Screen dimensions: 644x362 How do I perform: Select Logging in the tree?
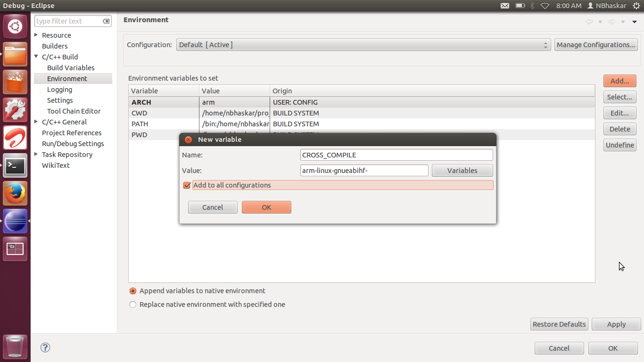(x=59, y=90)
